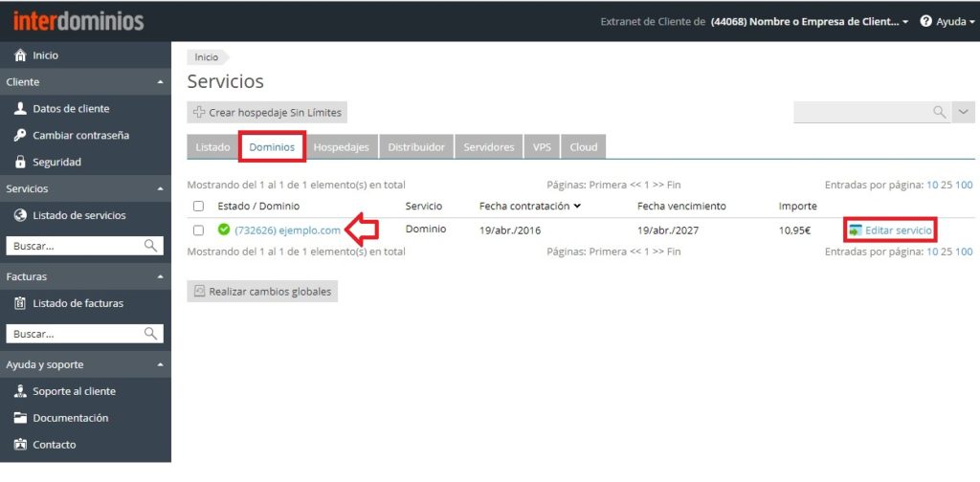
Task: Collapse the Facturas sidebar section
Action: [x=160, y=276]
